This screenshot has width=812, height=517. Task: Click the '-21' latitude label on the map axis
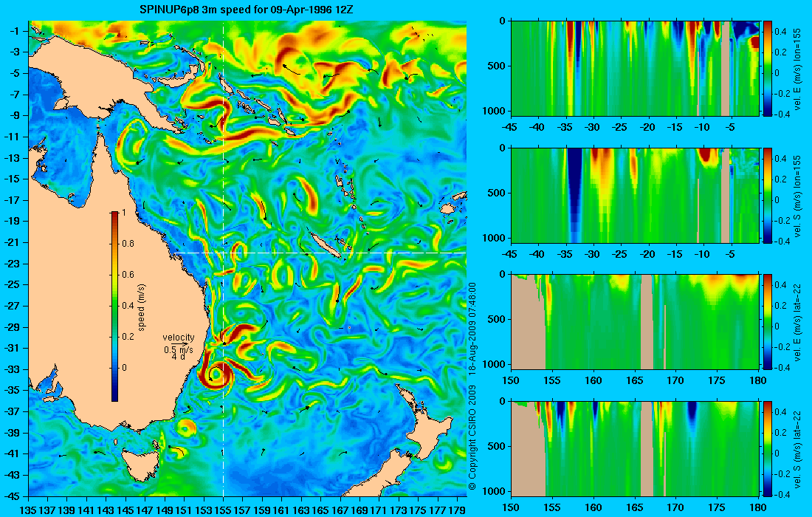12,242
